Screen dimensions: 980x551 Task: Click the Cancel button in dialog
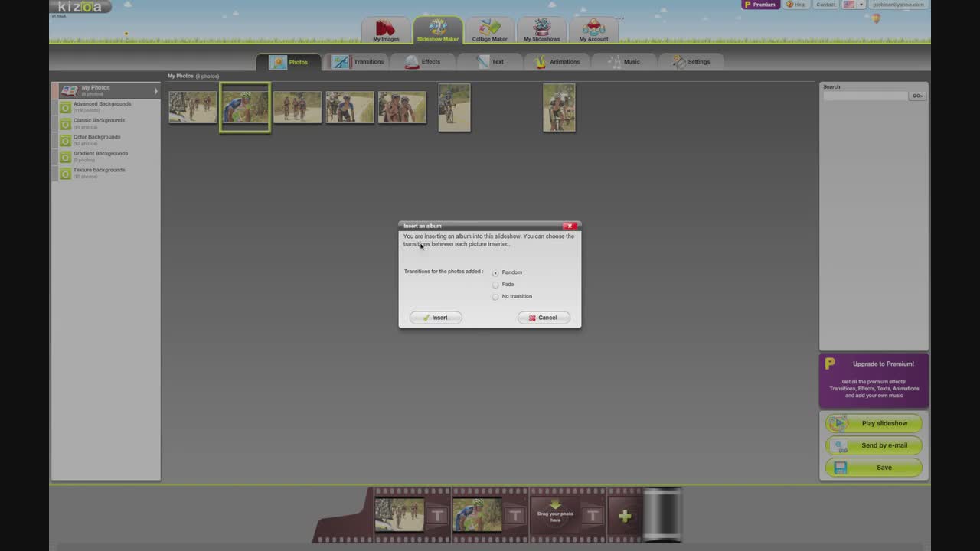544,318
